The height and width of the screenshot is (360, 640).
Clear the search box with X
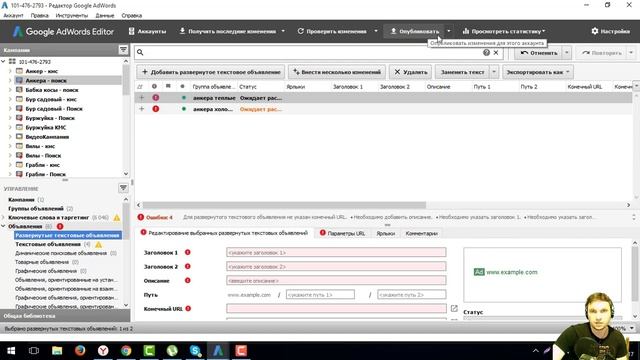[x=496, y=52]
